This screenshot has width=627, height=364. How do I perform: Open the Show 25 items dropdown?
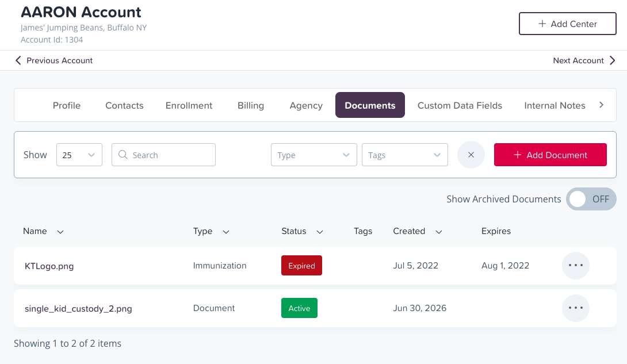click(x=79, y=155)
